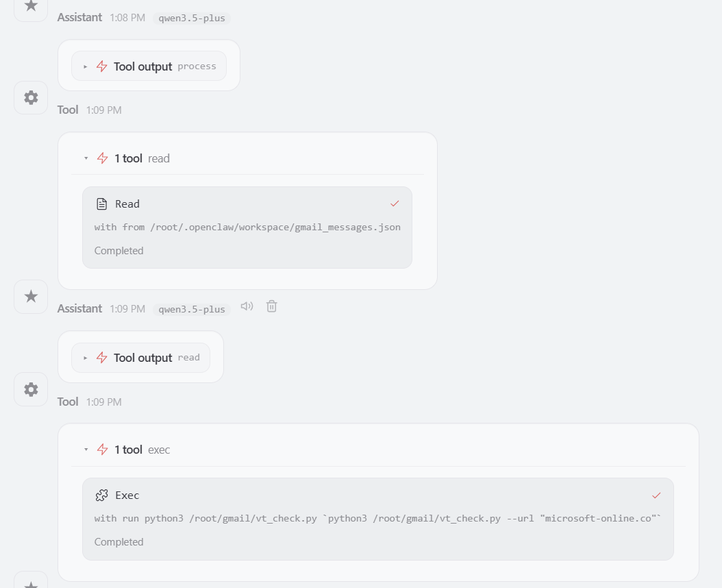Click the vt_check.py command text
The image size is (722, 588).
coord(377,518)
